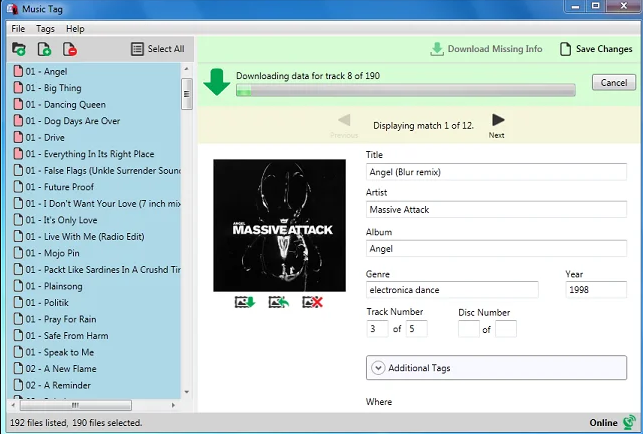643x434 pixels.
Task: Click the Genre input field
Action: [x=452, y=290]
